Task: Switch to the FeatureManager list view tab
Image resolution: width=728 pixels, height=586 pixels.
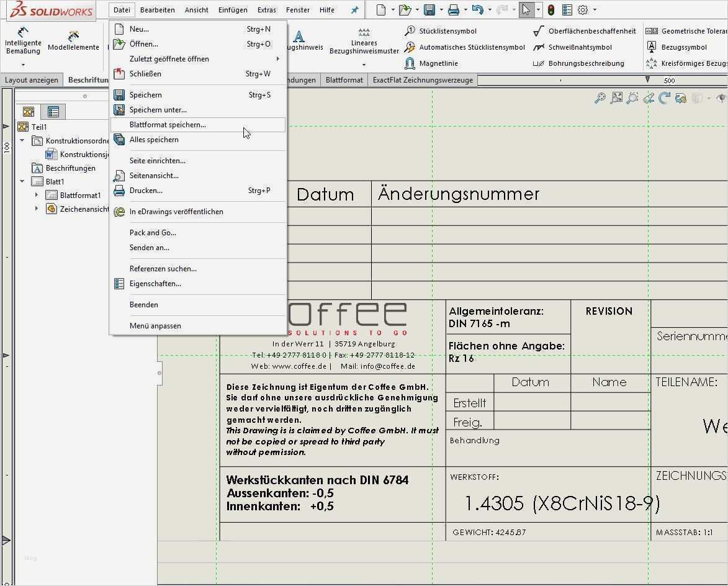Action: pos(53,111)
